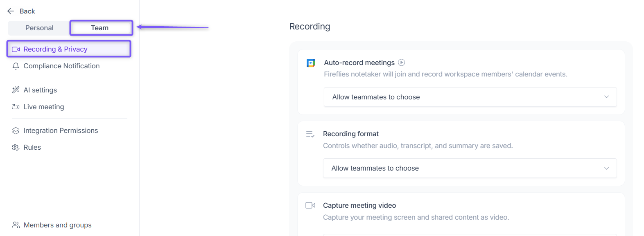Click the magic wand icon beside AI settings
Screen dimensions: 644x236
point(16,90)
